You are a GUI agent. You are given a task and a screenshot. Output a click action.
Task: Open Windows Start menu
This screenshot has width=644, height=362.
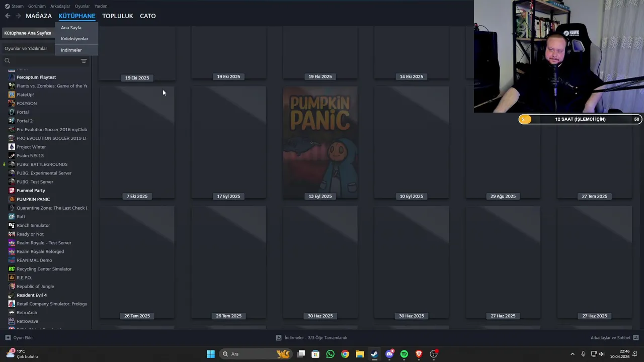click(211, 354)
